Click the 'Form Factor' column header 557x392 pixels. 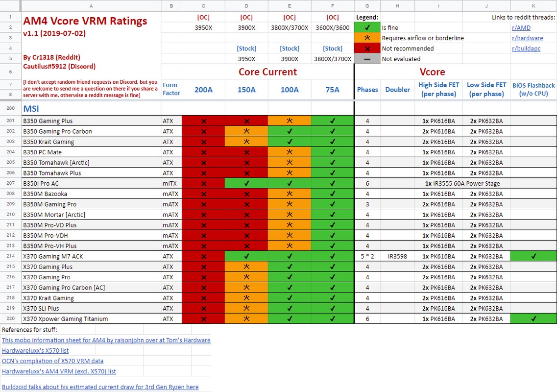tap(171, 89)
